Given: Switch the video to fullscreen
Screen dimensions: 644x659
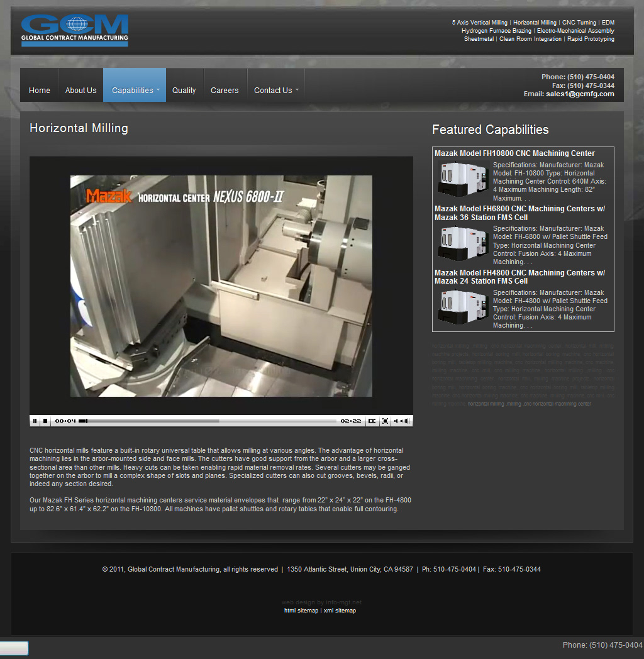Looking at the screenshot, I should [385, 421].
